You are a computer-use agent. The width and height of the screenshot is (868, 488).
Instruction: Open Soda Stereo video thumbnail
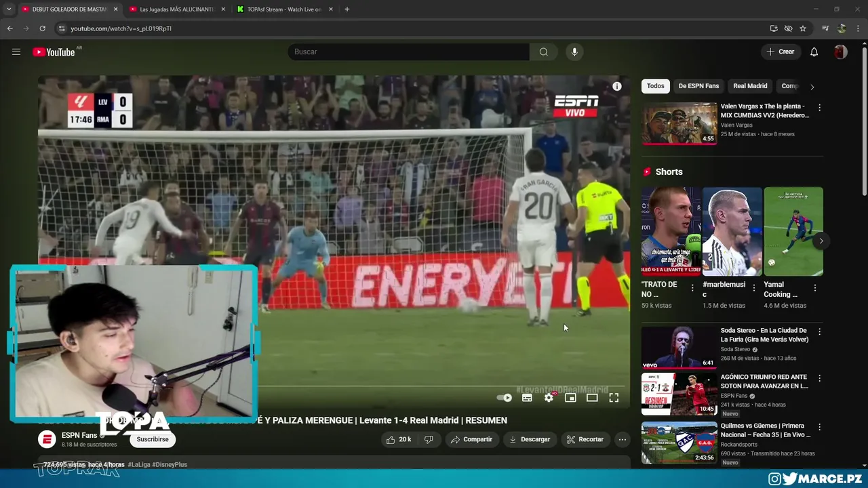679,348
